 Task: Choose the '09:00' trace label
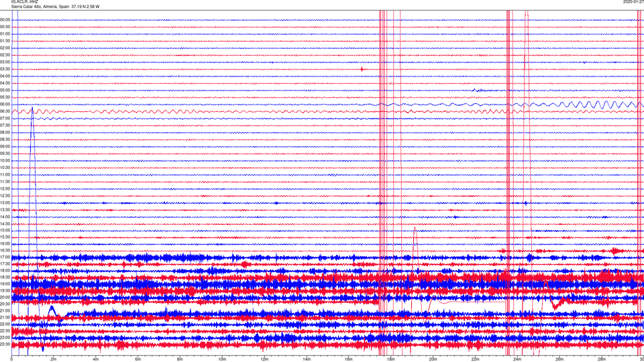coord(5,147)
